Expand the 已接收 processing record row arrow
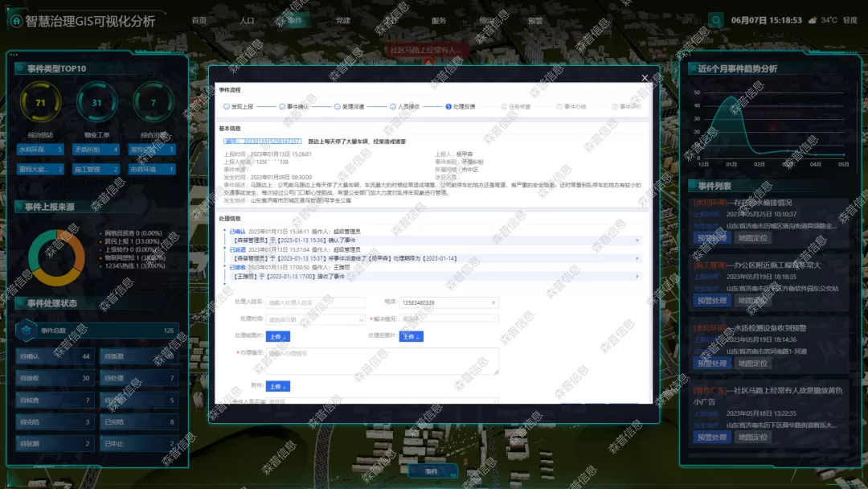868x489 pixels. 637,277
